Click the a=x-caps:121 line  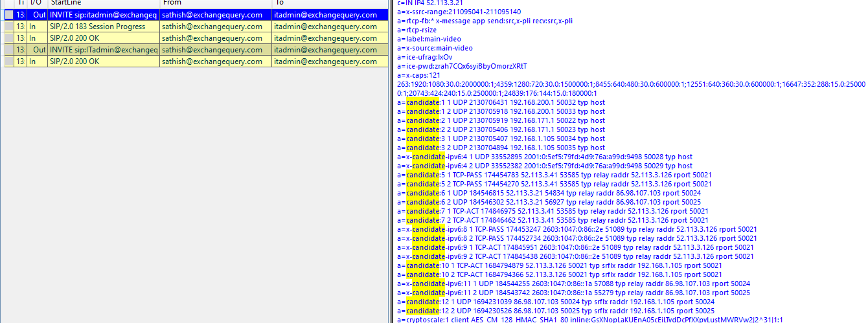pos(418,75)
